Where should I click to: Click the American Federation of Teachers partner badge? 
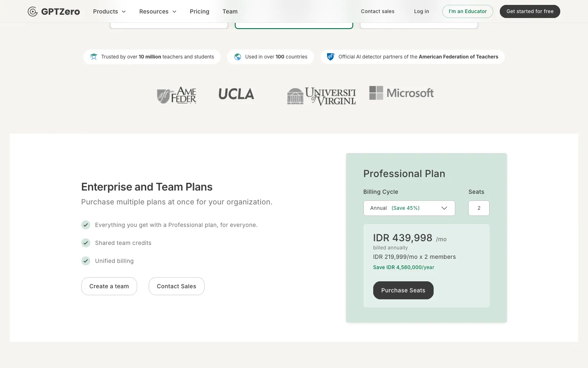(x=412, y=57)
